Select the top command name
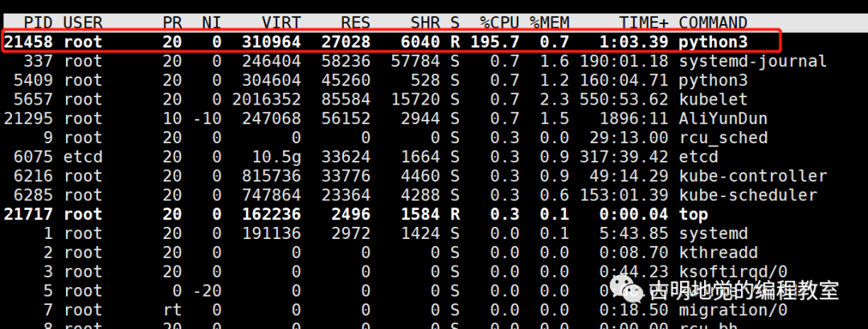The width and height of the screenshot is (868, 329). click(x=694, y=214)
